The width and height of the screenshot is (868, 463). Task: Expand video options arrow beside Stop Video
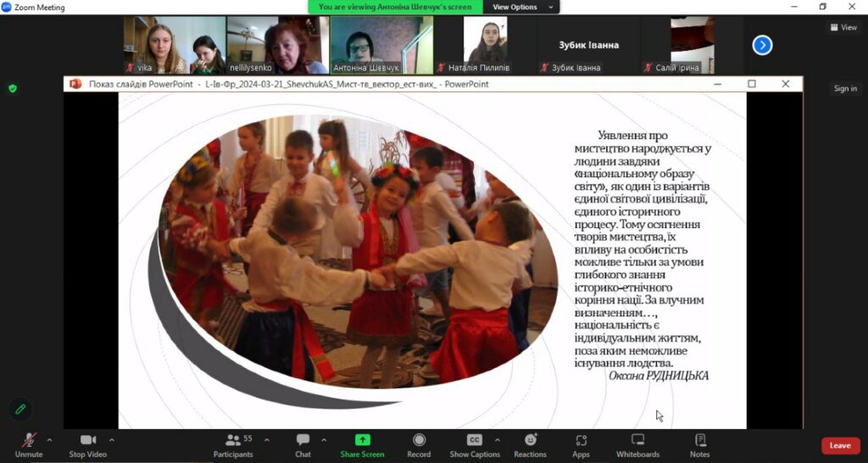[x=112, y=440]
